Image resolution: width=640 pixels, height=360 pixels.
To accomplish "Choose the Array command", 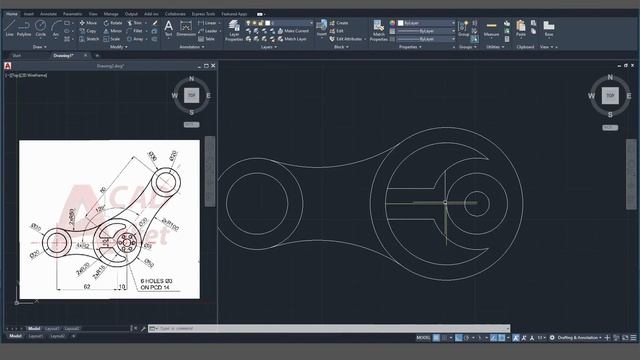I will pyautogui.click(x=135, y=39).
